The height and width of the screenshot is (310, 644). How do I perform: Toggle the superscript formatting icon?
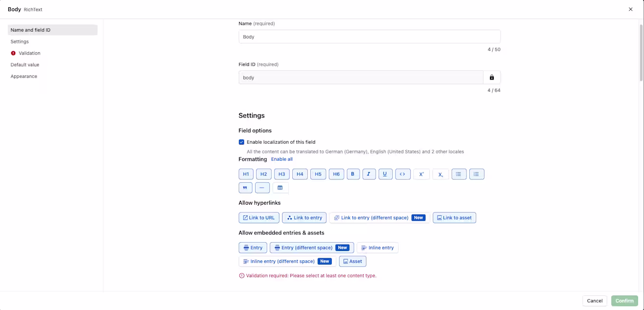pos(422,174)
